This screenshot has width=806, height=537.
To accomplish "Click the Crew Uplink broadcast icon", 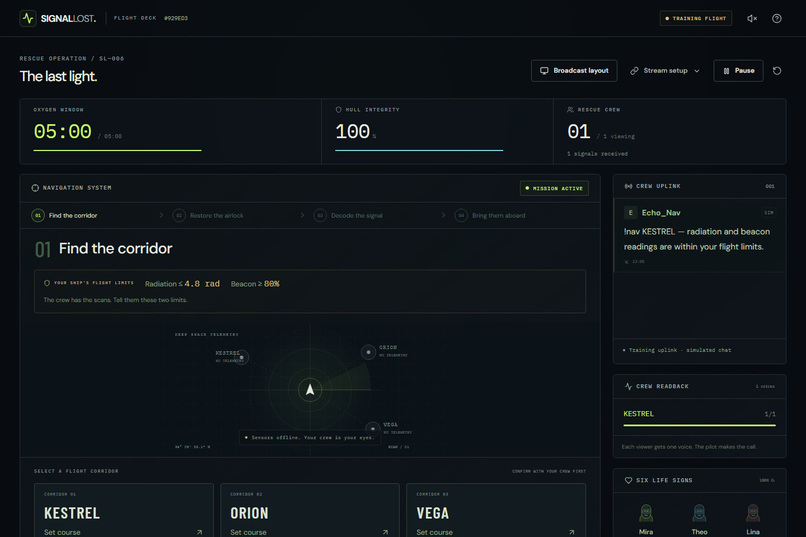I will 628,186.
